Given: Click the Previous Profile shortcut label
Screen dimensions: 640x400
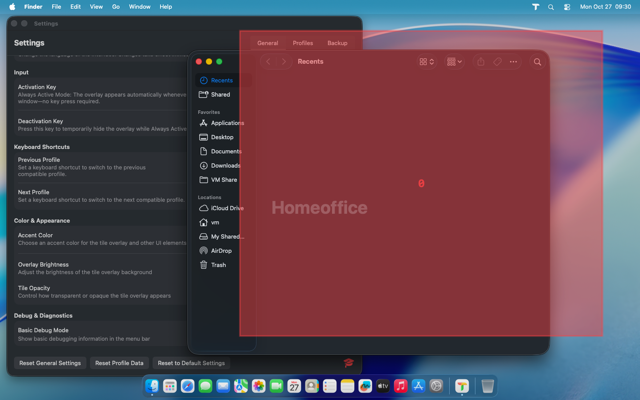Looking at the screenshot, I should pos(39,160).
